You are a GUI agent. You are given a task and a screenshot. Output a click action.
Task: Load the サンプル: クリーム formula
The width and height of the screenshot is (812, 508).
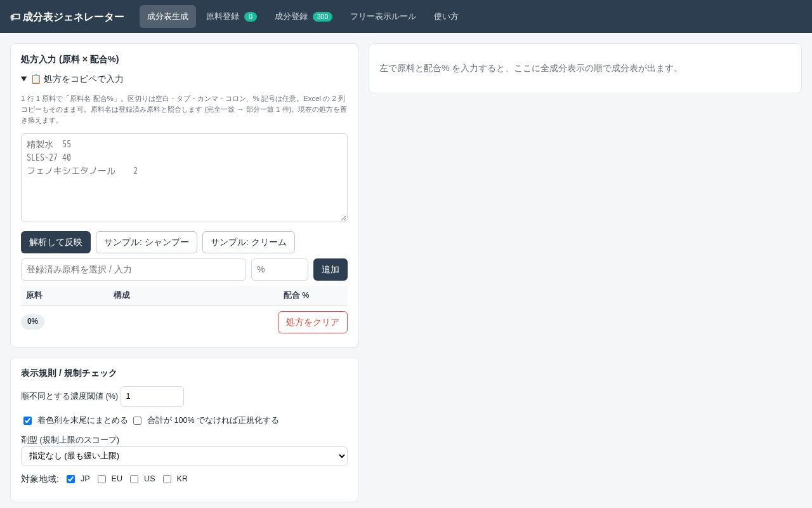249,243
